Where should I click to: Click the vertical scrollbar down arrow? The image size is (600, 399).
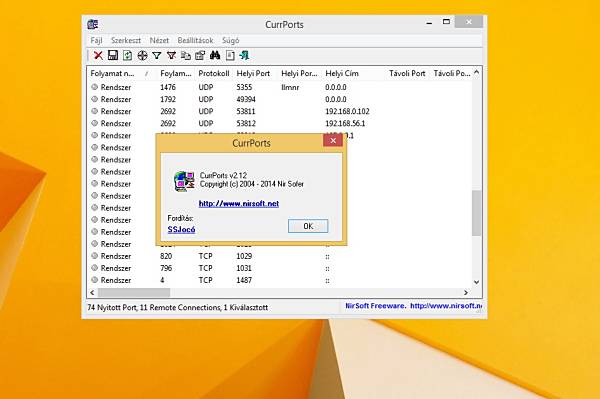coord(476,282)
